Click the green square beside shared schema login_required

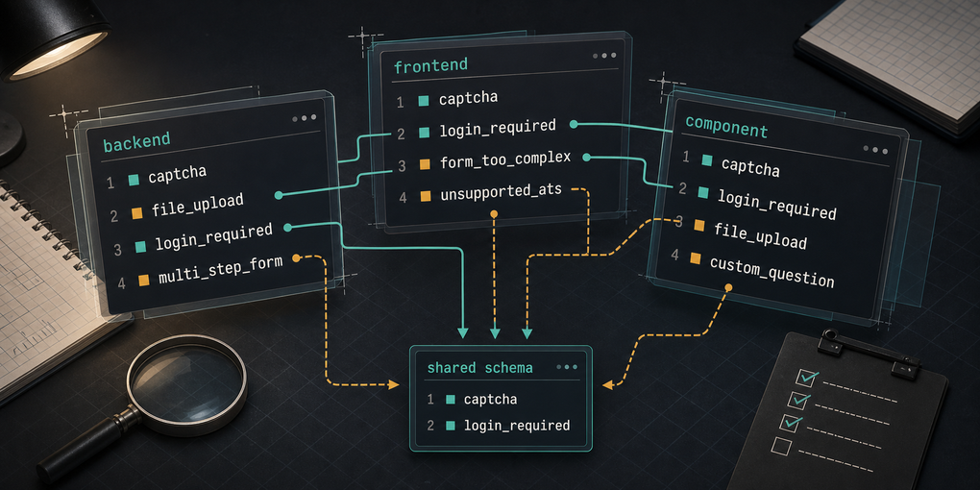tap(450, 426)
